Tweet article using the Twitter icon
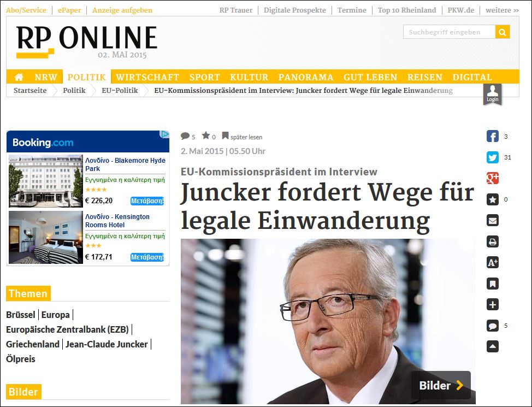The height and width of the screenshot is (407, 532). [x=493, y=157]
